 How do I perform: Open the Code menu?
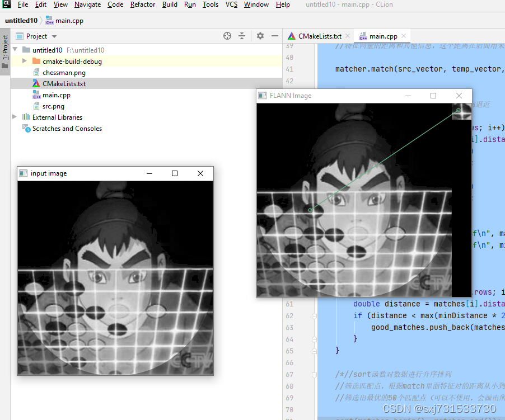[115, 4]
